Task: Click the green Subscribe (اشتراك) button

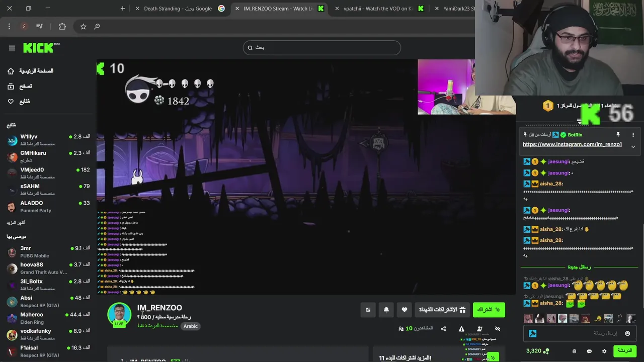Action: click(489, 310)
